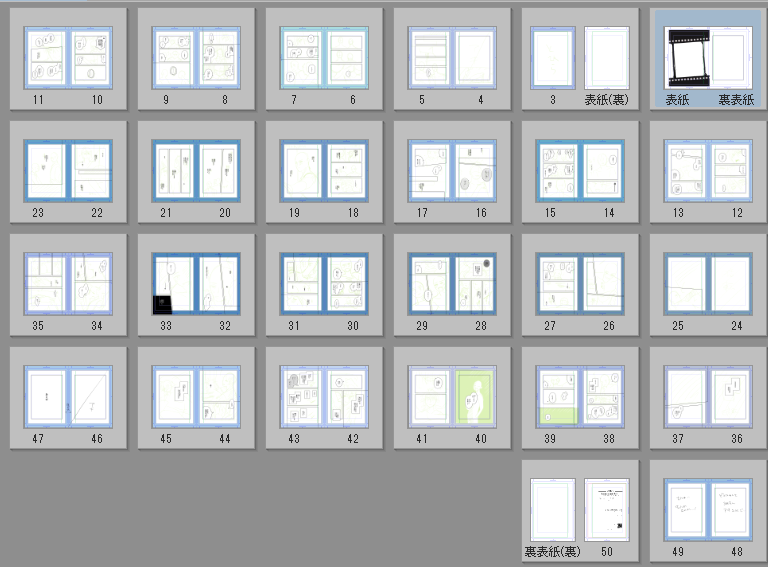This screenshot has height=567, width=768.
Task: Select spread with pages 5 and 4
Action: tap(452, 58)
